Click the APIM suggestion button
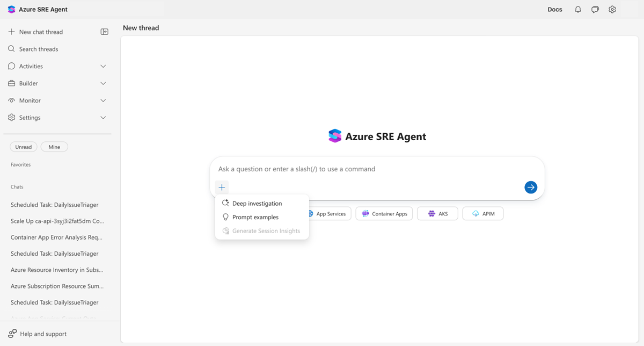This screenshot has width=644, height=346. pyautogui.click(x=483, y=214)
